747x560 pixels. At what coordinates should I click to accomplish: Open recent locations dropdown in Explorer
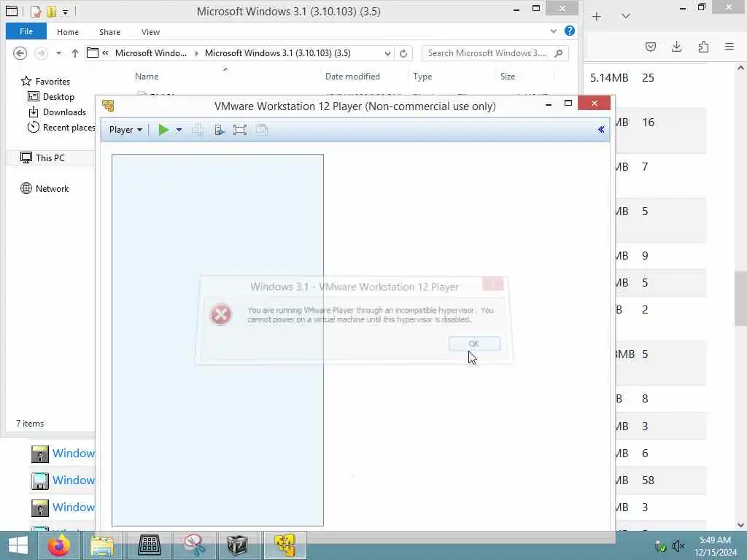(x=58, y=52)
